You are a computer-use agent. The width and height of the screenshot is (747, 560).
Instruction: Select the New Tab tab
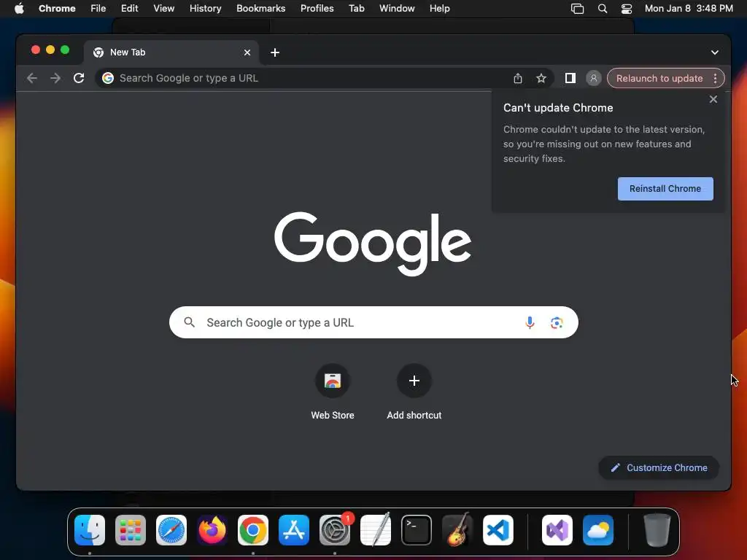click(x=171, y=52)
